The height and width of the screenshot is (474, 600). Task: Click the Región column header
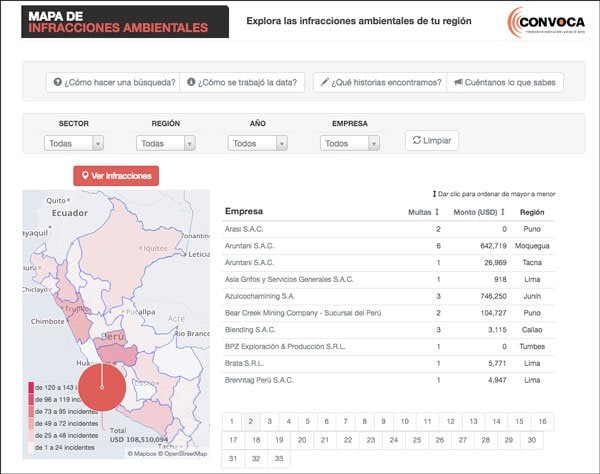click(532, 212)
